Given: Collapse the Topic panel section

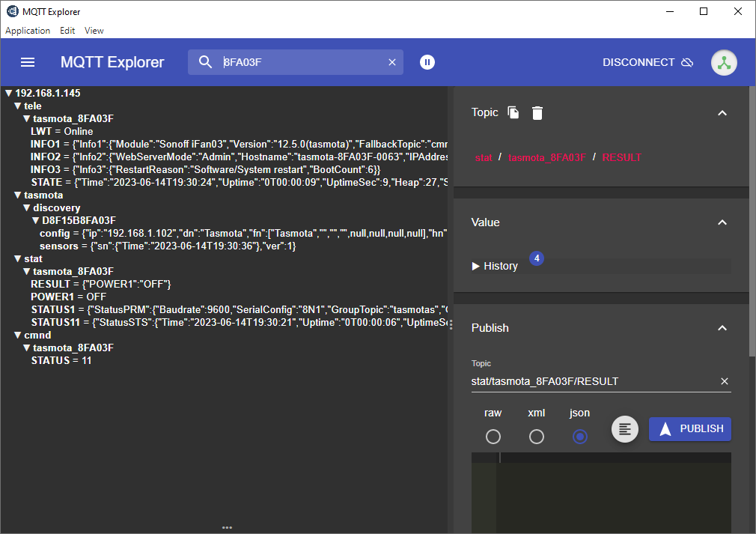Looking at the screenshot, I should click(x=722, y=112).
